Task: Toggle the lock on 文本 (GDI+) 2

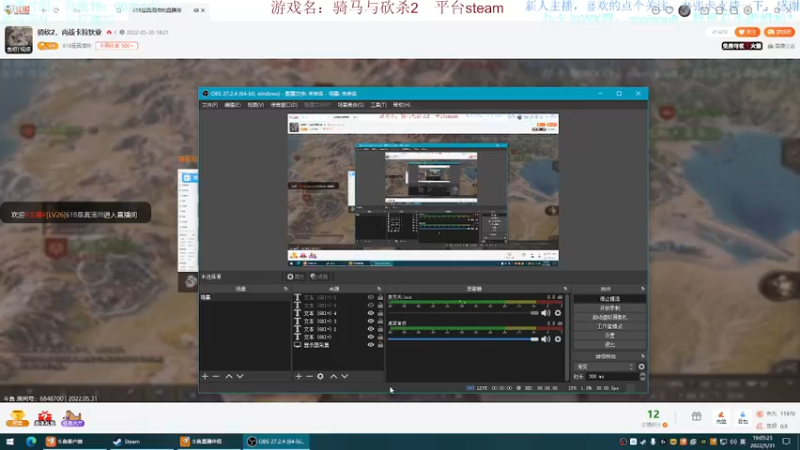Action: point(380,329)
